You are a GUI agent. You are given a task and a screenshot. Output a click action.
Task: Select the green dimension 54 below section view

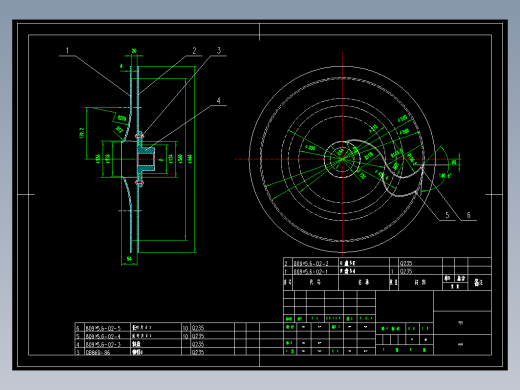[129, 259]
